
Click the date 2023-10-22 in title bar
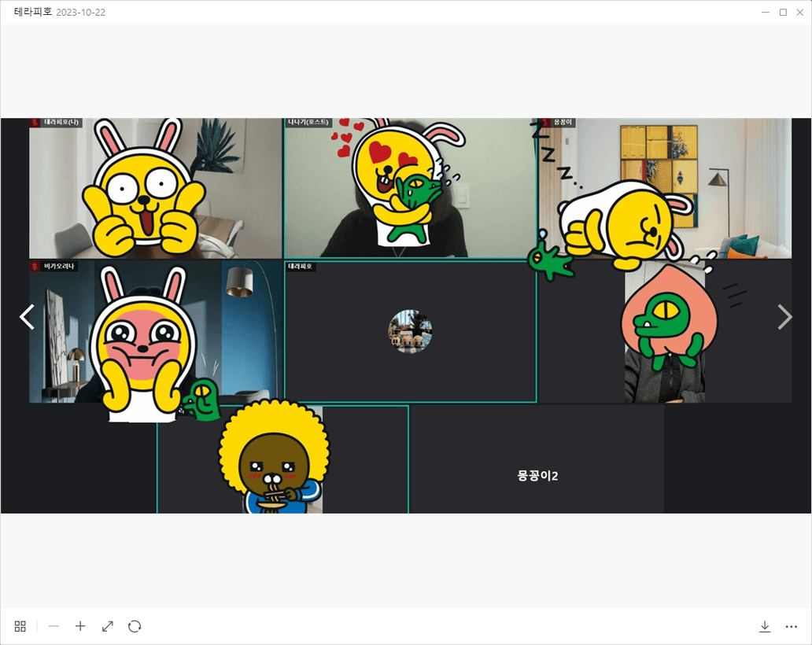click(81, 13)
